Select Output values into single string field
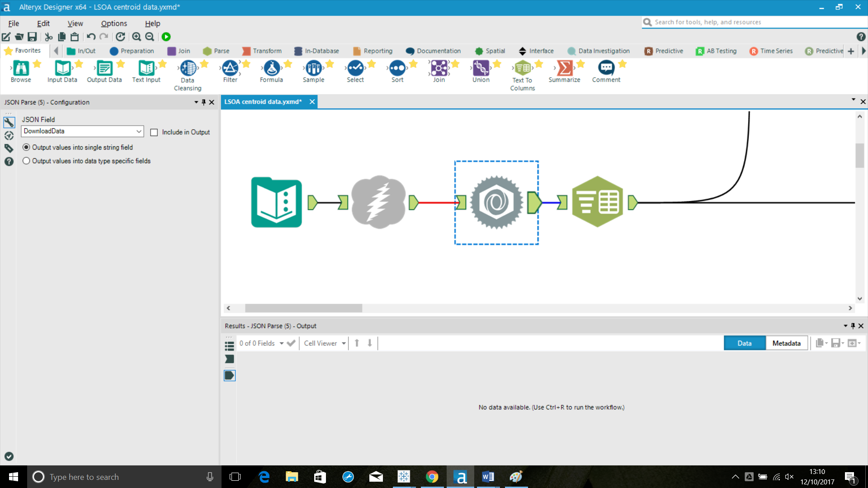The width and height of the screenshot is (868, 488). (26, 147)
